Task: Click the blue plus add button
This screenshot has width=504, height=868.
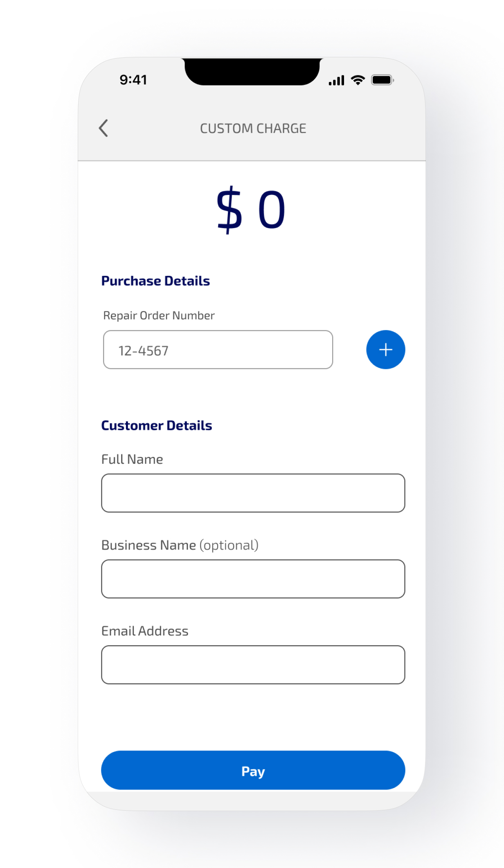Action: (x=385, y=350)
